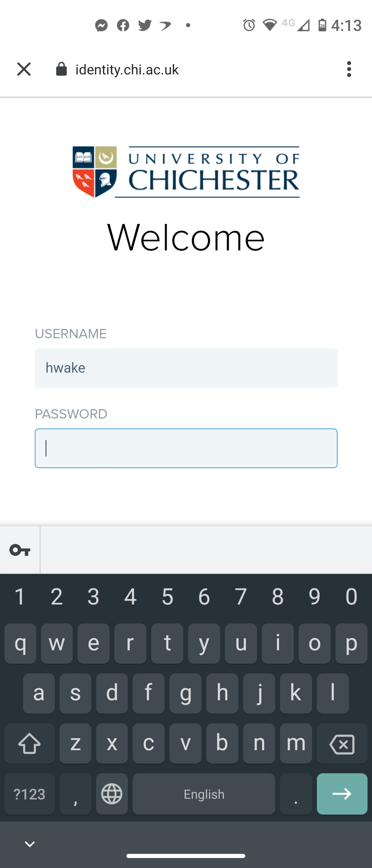
Task: Tap the identity.chi.ac.uk address bar
Action: pos(127,70)
